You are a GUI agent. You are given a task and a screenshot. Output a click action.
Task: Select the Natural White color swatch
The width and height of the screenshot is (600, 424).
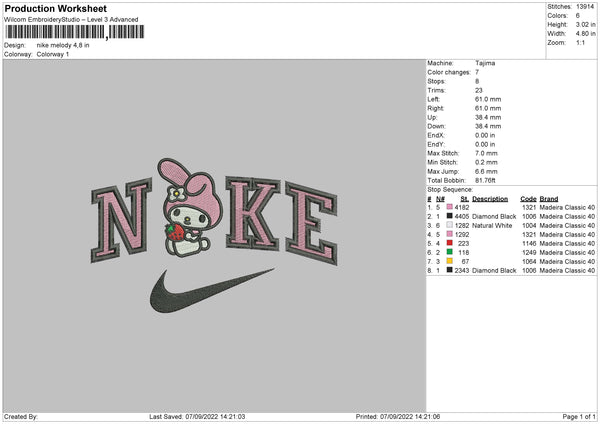click(x=450, y=225)
